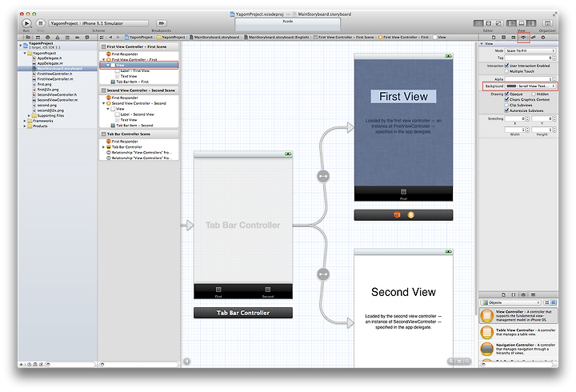The image size is (576, 392).
Task: Click the Stop button in the toolbar
Action: (41, 23)
